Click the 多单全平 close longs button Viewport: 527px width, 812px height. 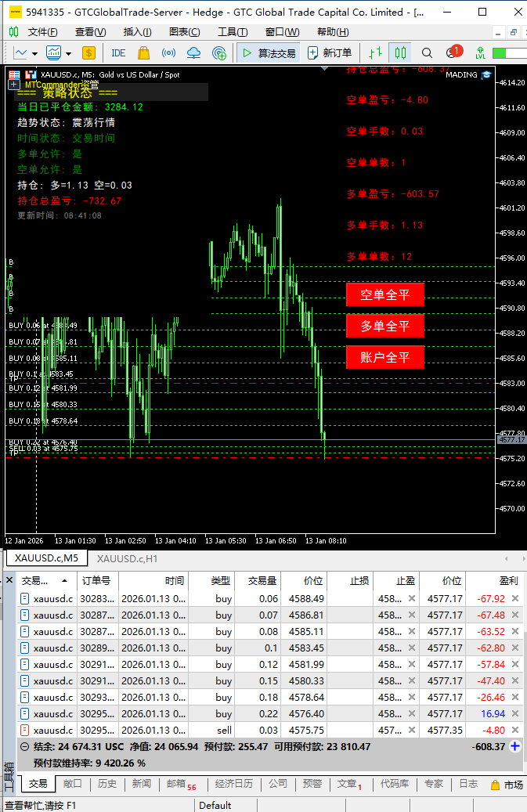click(x=385, y=326)
